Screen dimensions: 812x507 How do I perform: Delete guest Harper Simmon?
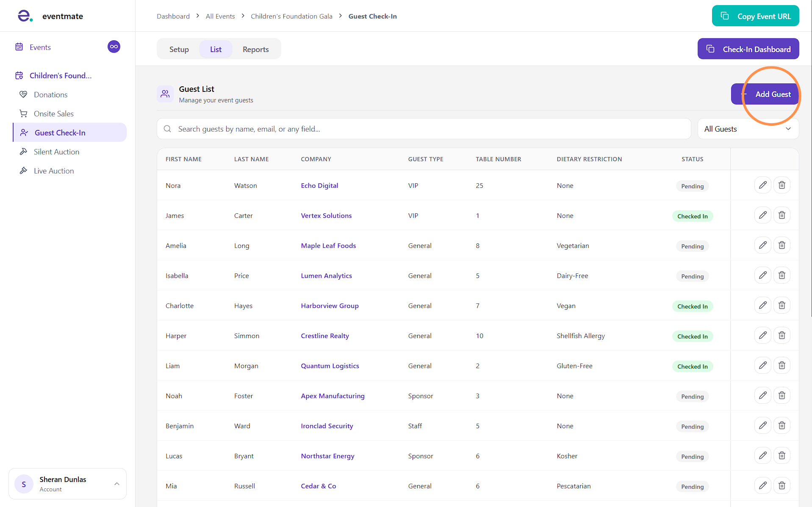(782, 335)
